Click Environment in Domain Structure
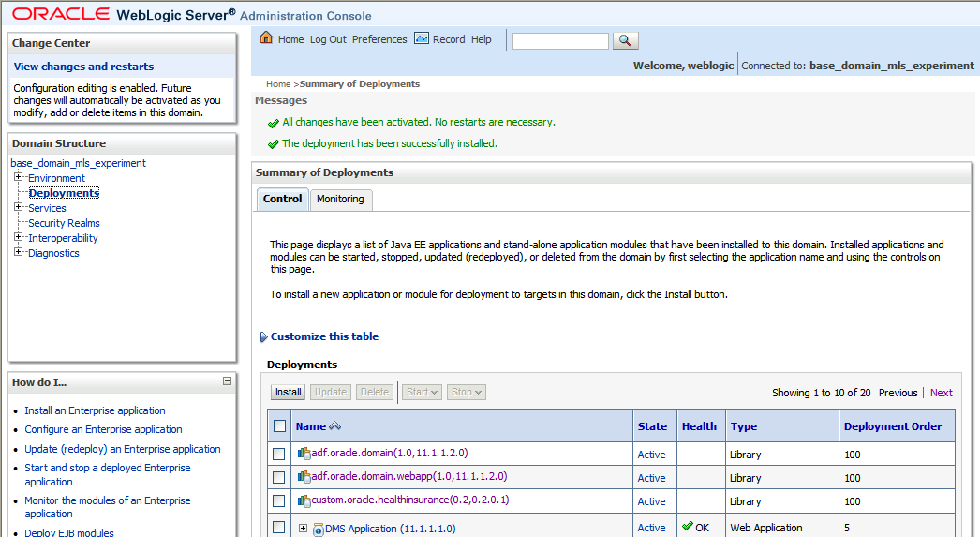980x537 pixels. tap(56, 178)
